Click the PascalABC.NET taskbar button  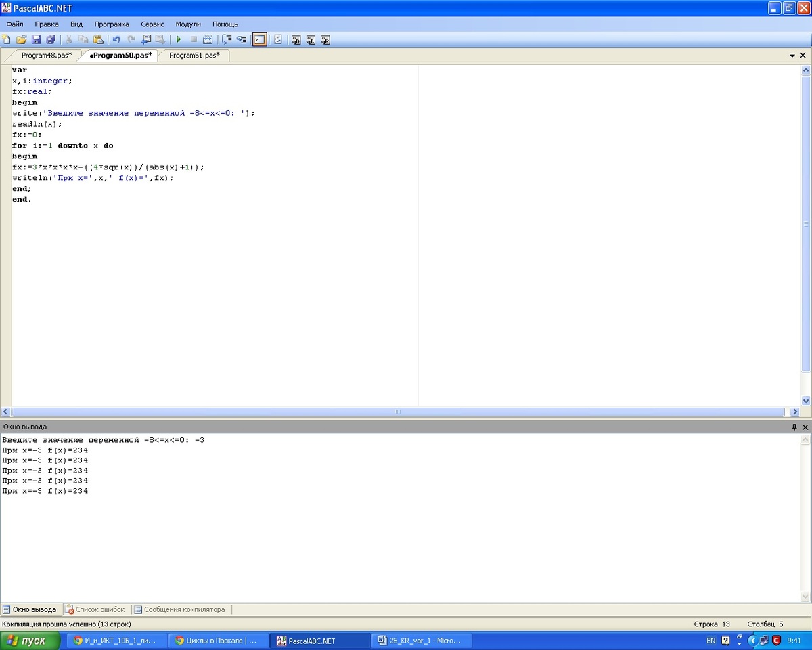[319, 641]
